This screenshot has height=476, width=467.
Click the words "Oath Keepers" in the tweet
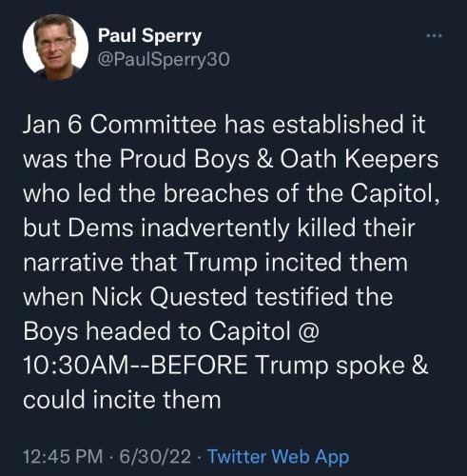pos(360,159)
